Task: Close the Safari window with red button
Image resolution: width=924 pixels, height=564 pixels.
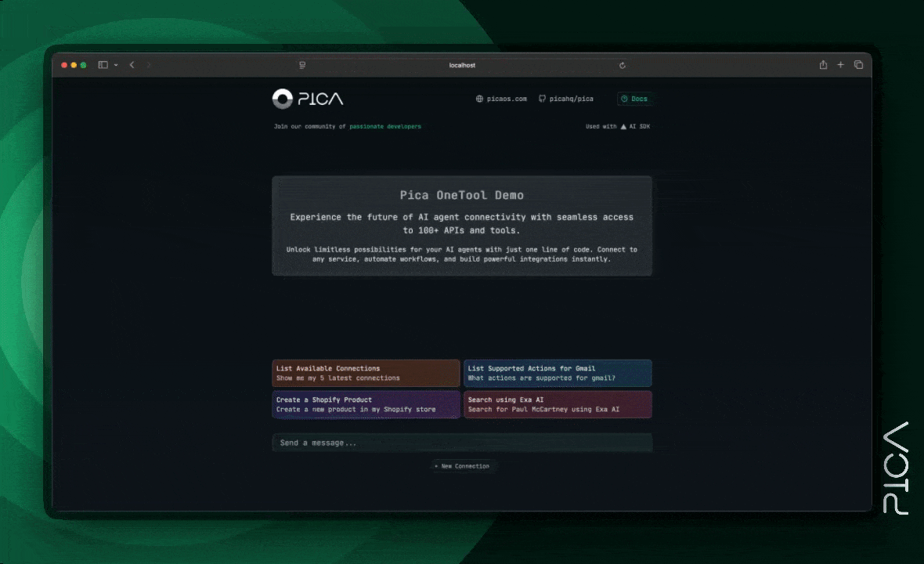Action: [x=64, y=66]
